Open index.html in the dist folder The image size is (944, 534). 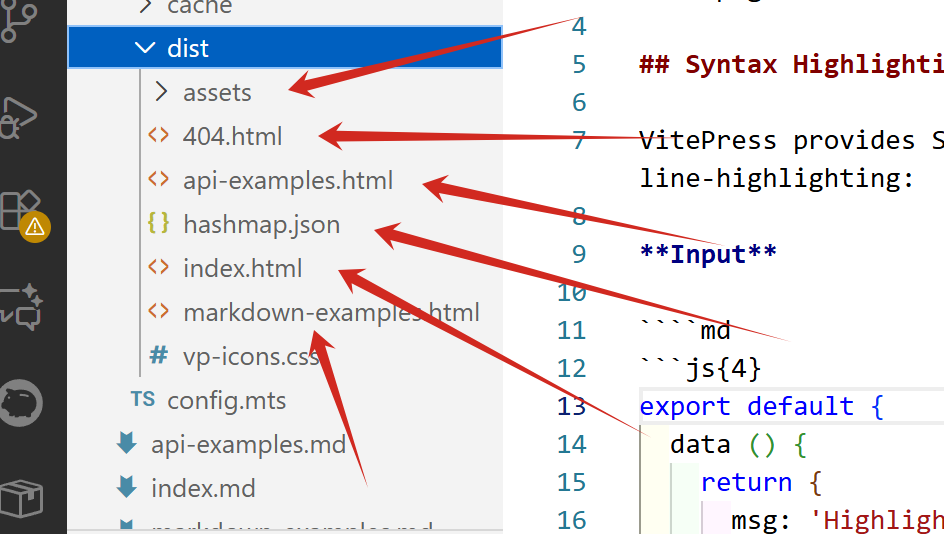point(242,269)
